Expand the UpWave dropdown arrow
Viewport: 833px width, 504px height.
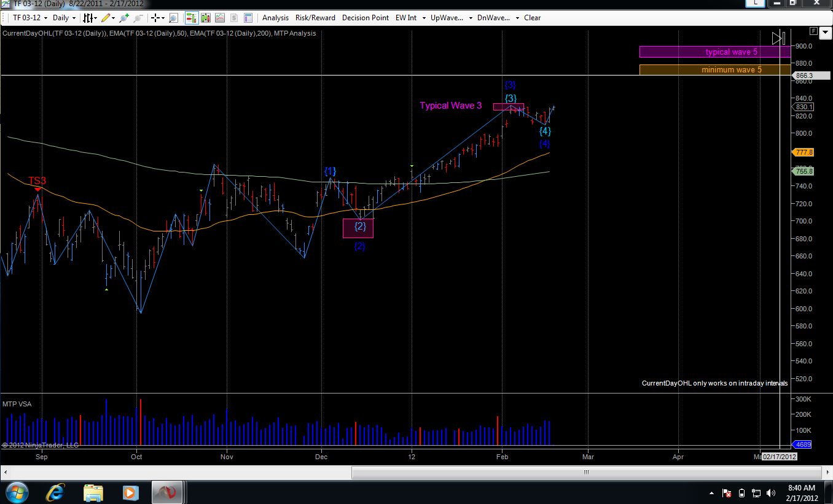(470, 18)
